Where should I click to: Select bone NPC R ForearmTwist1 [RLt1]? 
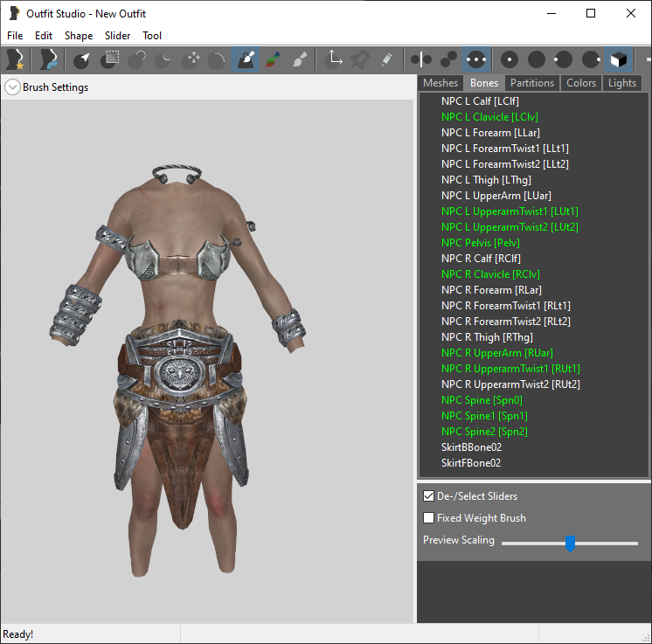pyautogui.click(x=506, y=306)
